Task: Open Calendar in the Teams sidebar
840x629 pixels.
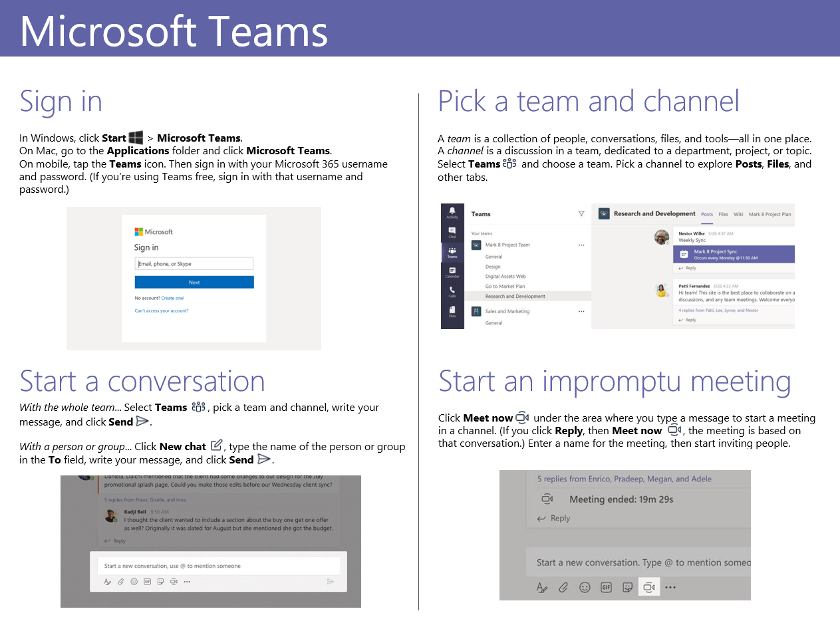Action: 452,272
